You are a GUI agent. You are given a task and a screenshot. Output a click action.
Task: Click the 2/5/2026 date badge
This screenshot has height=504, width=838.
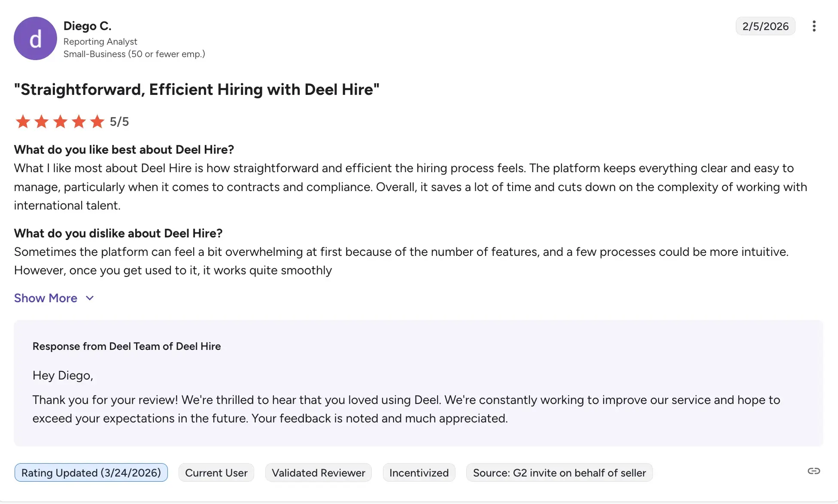point(765,26)
